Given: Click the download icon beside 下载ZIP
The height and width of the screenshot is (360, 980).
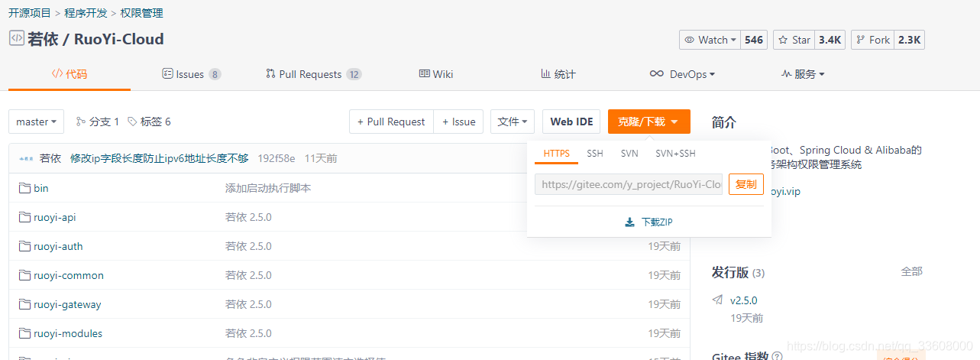Looking at the screenshot, I should pyautogui.click(x=630, y=222).
